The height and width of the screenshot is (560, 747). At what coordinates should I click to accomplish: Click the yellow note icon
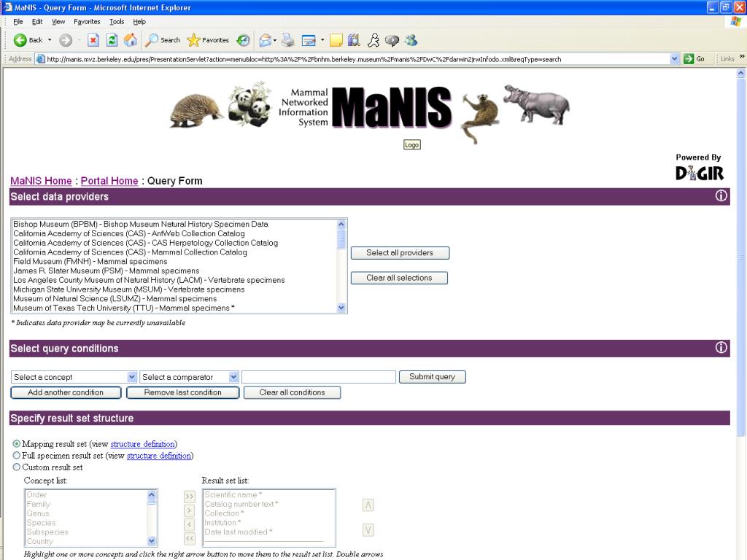tap(336, 41)
